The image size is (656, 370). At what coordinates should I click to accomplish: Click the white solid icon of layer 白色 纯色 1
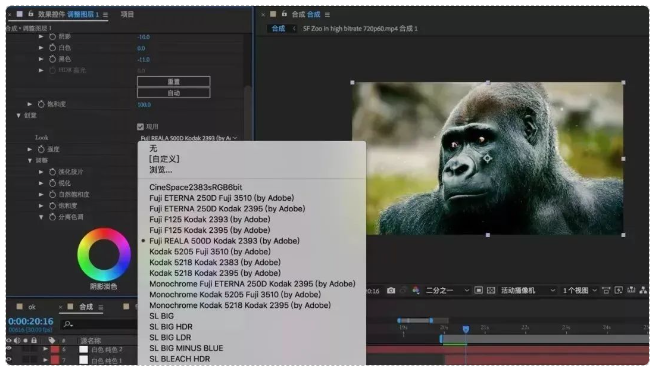click(x=84, y=360)
